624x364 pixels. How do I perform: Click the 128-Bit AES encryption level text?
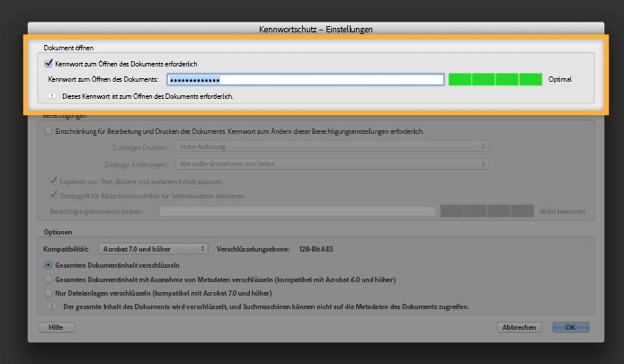(x=316, y=249)
